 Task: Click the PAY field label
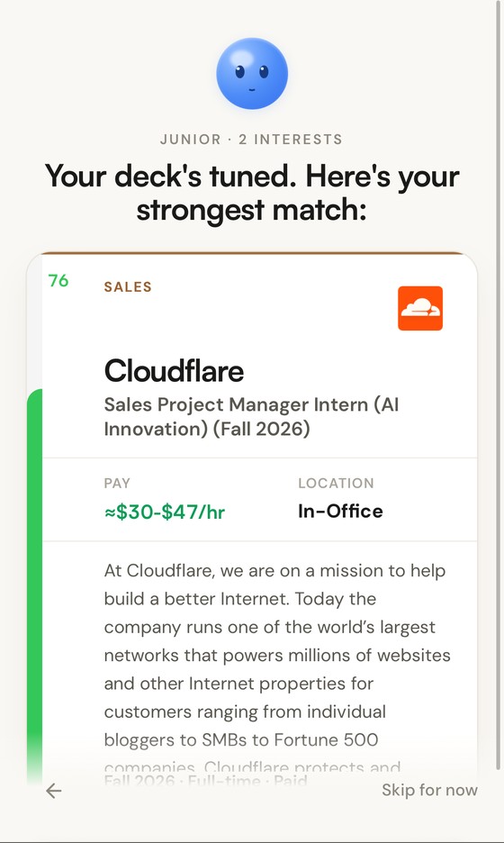(x=117, y=483)
